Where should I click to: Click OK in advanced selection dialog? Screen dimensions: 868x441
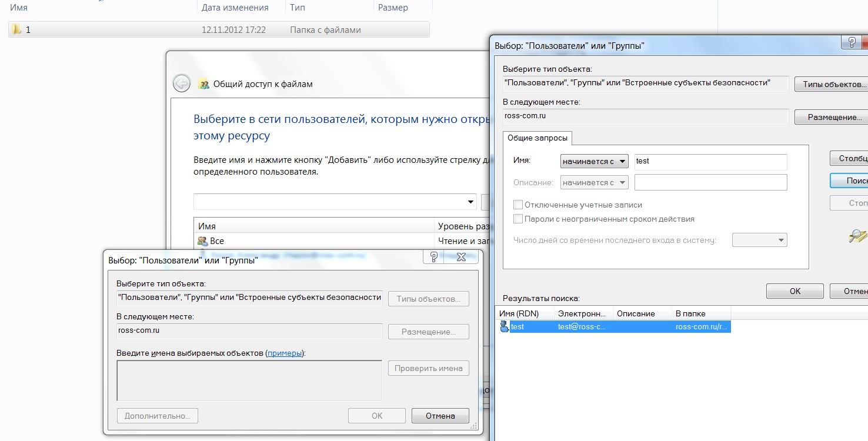(794, 291)
